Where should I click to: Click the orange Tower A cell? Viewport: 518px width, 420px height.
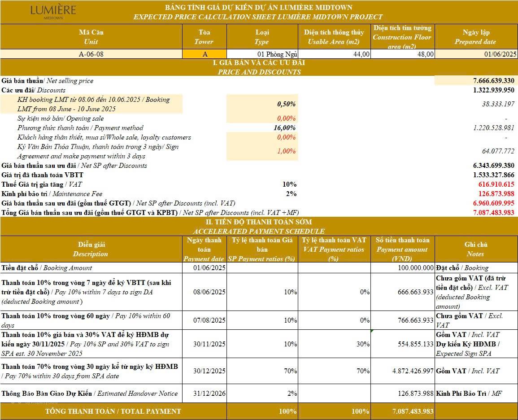point(205,54)
